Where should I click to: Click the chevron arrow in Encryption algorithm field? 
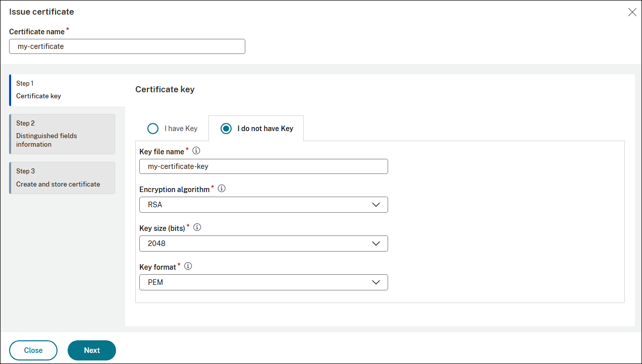point(376,205)
